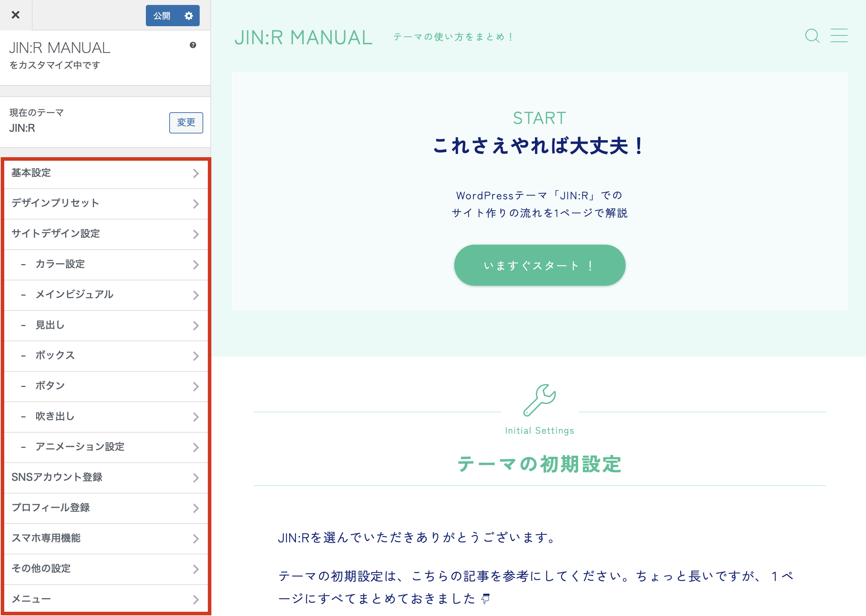
Task: Click the wrench icon above Initial Settings
Action: [540, 400]
